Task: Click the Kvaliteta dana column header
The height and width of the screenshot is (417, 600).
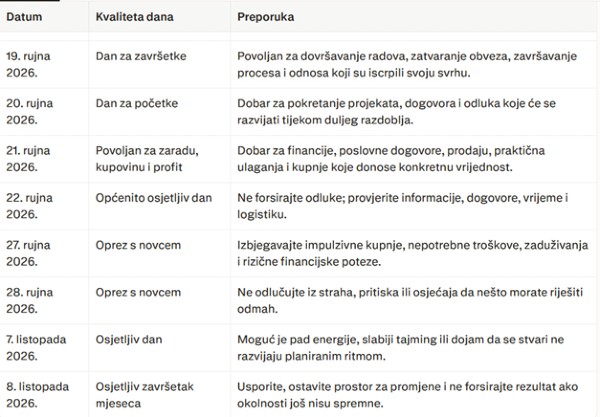Action: click(134, 17)
